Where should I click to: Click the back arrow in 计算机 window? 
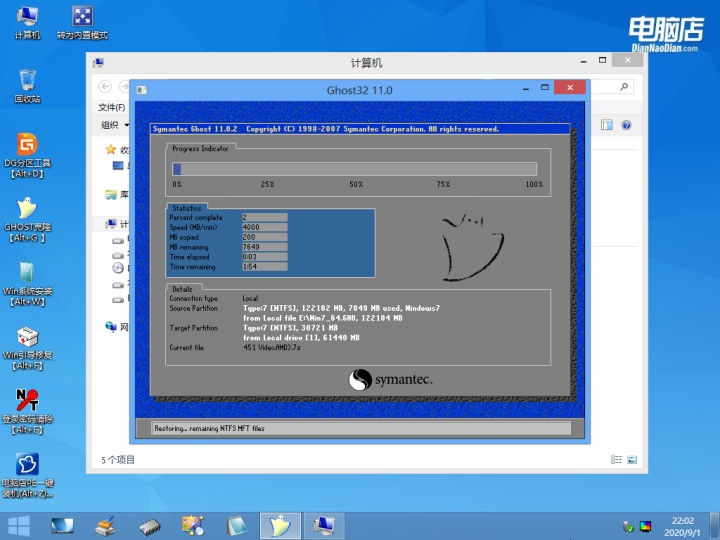(x=105, y=86)
